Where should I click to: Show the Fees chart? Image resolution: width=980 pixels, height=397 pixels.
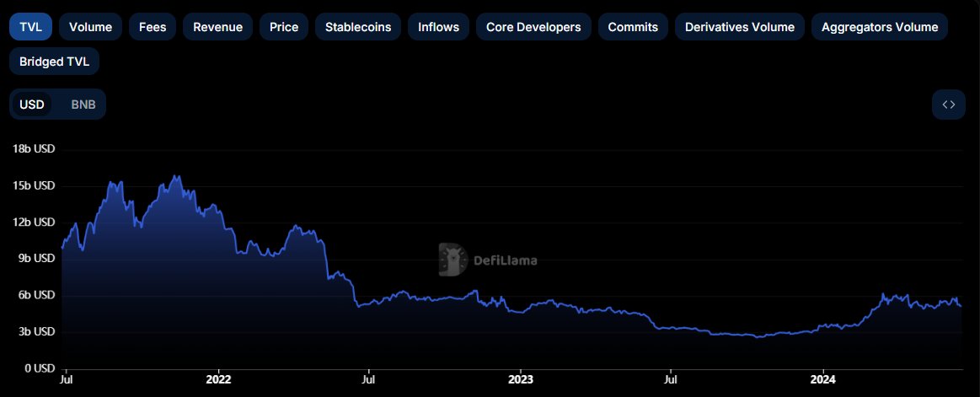click(x=153, y=27)
